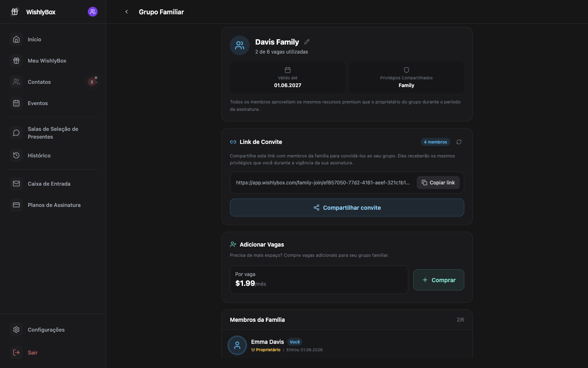Open Início in the sidebar

[x=53, y=39]
